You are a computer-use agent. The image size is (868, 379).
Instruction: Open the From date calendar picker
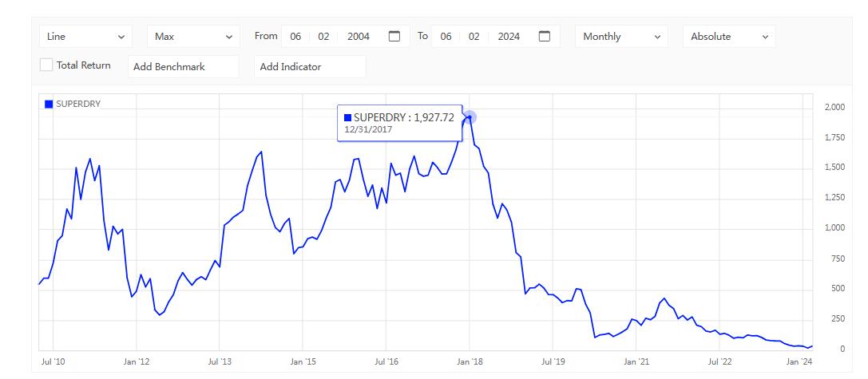(394, 36)
